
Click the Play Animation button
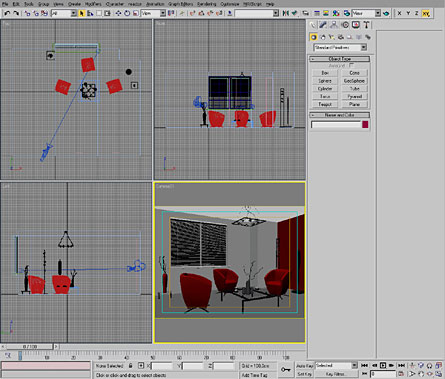point(383,366)
